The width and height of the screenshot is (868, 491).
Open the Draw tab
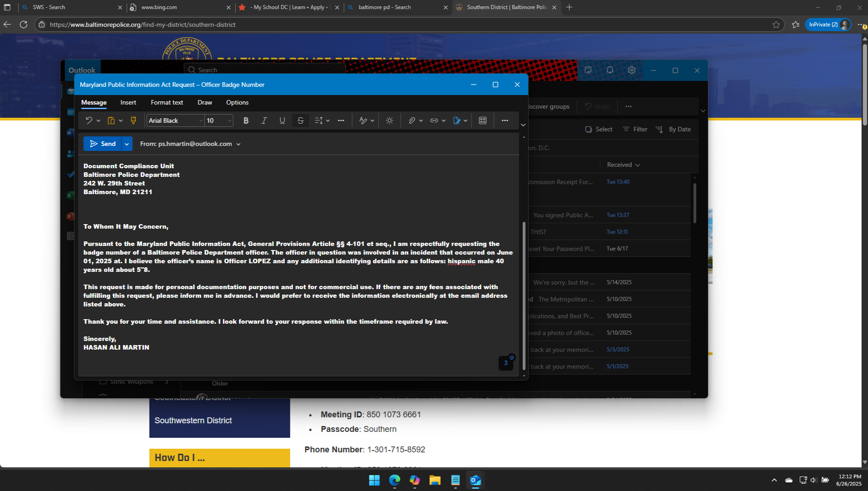[205, 103]
